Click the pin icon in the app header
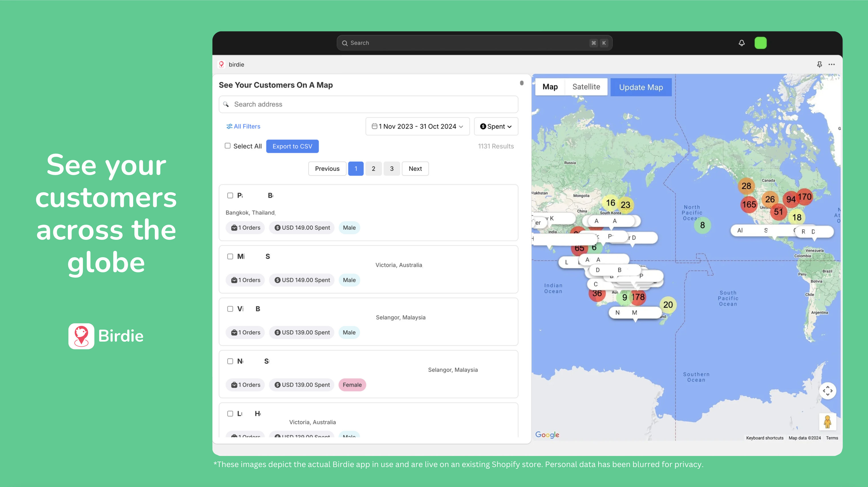Image resolution: width=868 pixels, height=487 pixels. click(x=820, y=64)
